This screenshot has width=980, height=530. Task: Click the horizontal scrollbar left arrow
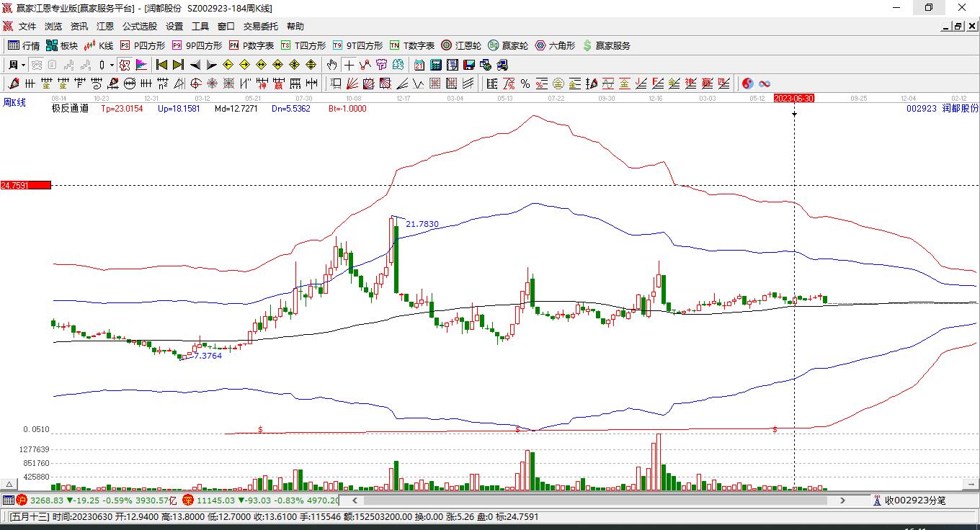coord(355,500)
